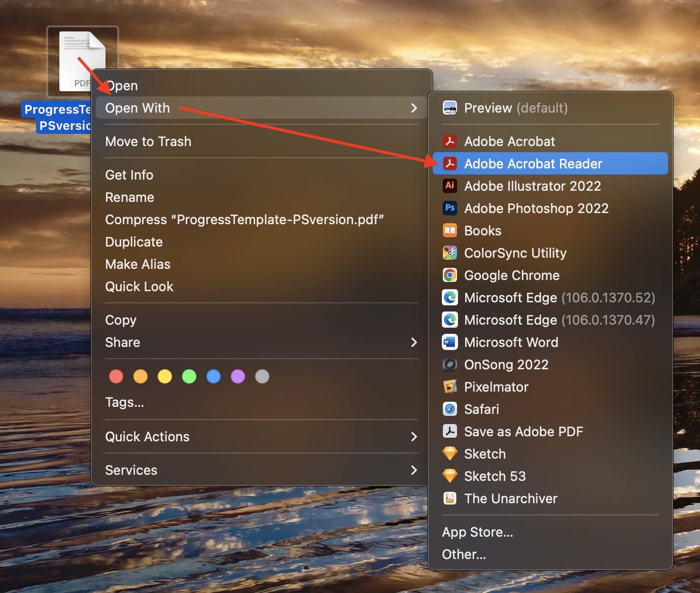The image size is (700, 593).
Task: Click the Adobe Photoshop 2022 icon
Action: click(x=449, y=208)
